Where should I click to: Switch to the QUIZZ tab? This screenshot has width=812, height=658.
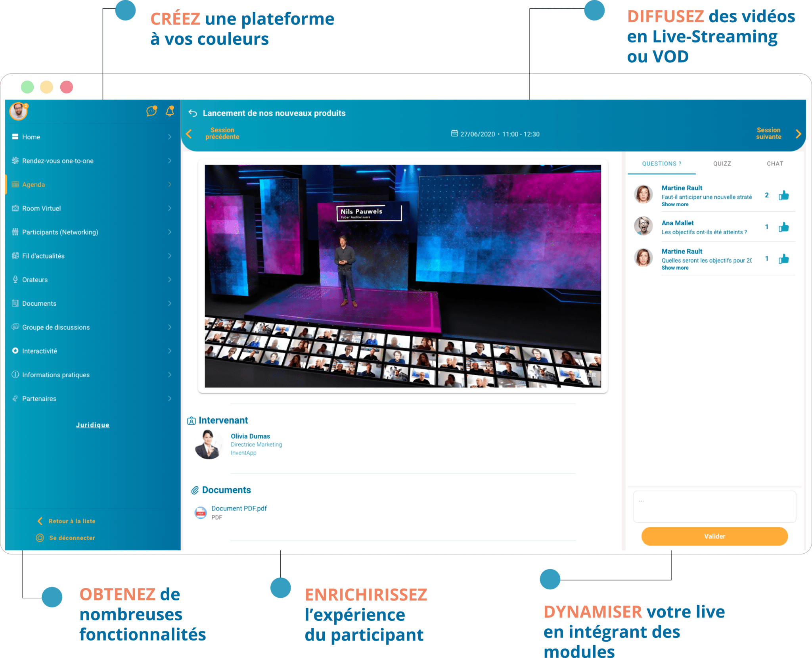click(x=722, y=163)
